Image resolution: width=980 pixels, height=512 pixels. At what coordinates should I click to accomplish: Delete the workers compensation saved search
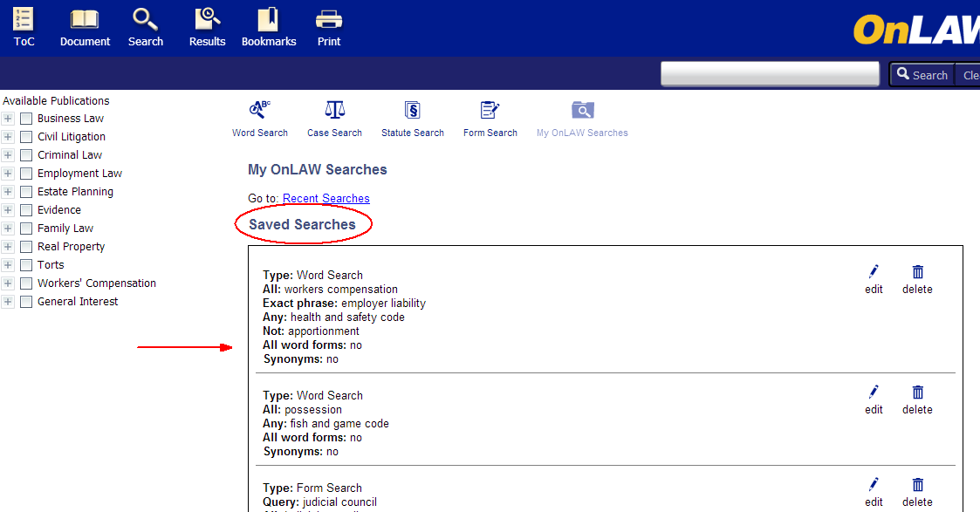[x=917, y=280]
